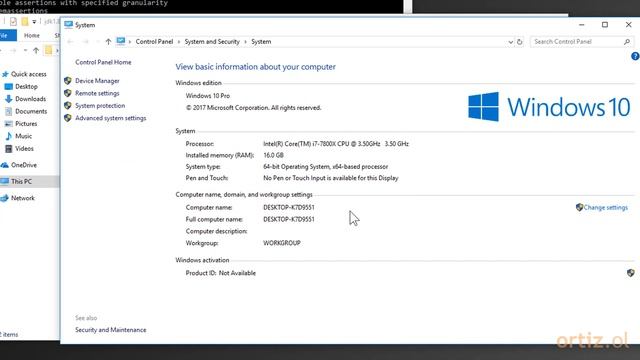Click the Windows 10 logo
The width and height of the screenshot is (640, 360).
[x=549, y=107]
